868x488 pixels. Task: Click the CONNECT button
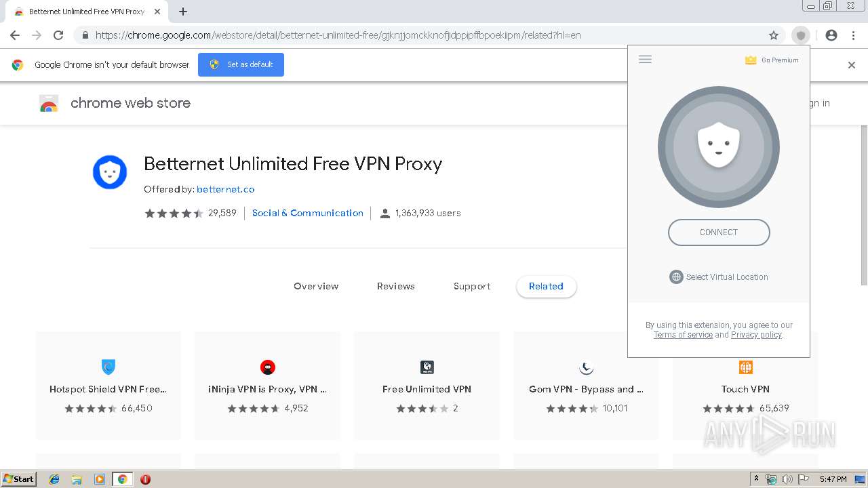(719, 232)
